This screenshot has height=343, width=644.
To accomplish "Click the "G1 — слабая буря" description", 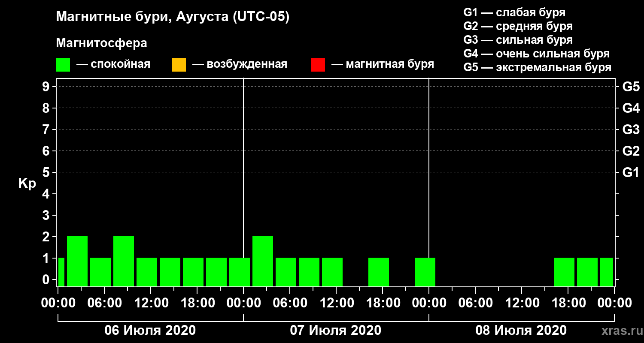I will pos(514,12).
